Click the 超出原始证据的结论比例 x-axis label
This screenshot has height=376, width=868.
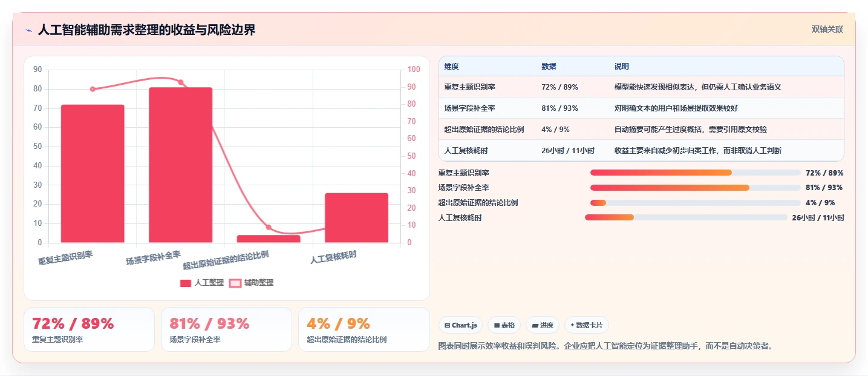pos(226,260)
